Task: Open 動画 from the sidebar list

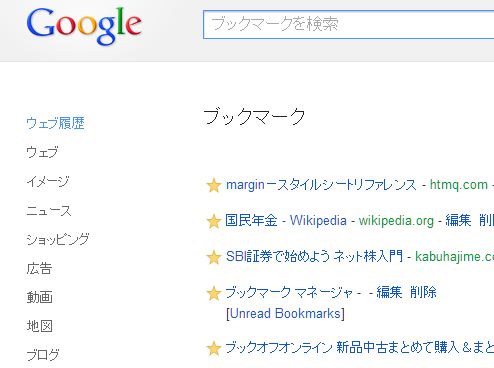Action: coord(39,297)
